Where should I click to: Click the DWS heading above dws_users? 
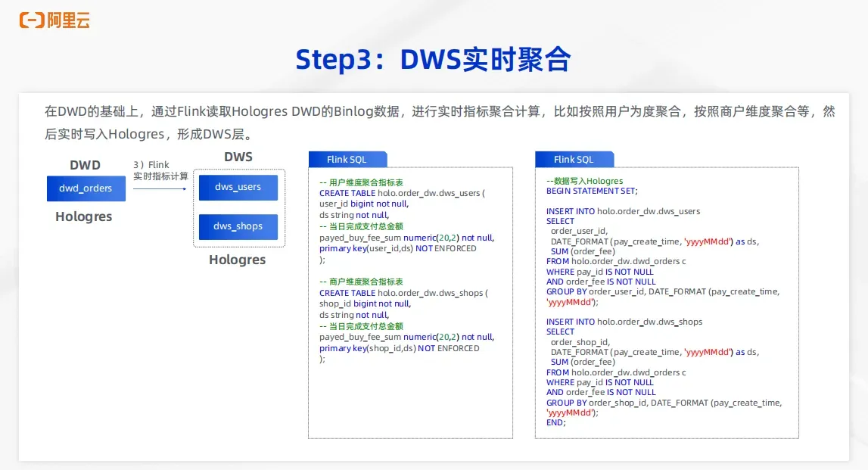point(238,157)
